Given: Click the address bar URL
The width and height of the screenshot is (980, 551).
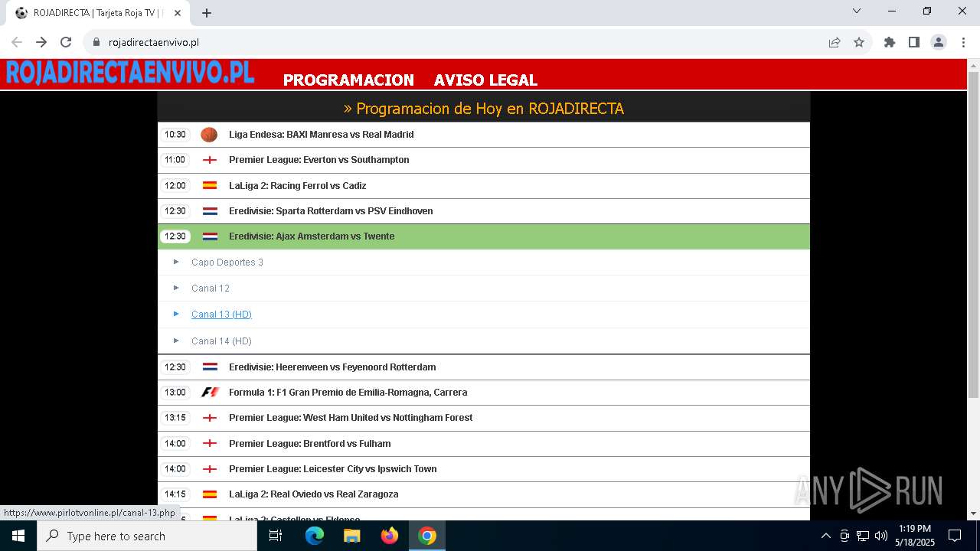Looking at the screenshot, I should (154, 42).
